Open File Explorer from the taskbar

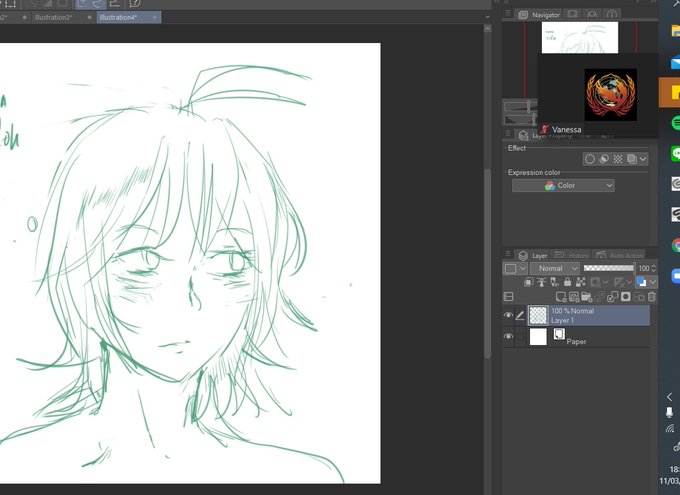(x=675, y=31)
